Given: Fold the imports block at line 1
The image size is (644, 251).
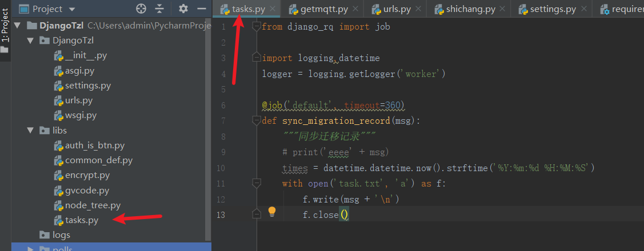Looking at the screenshot, I should click(x=256, y=27).
